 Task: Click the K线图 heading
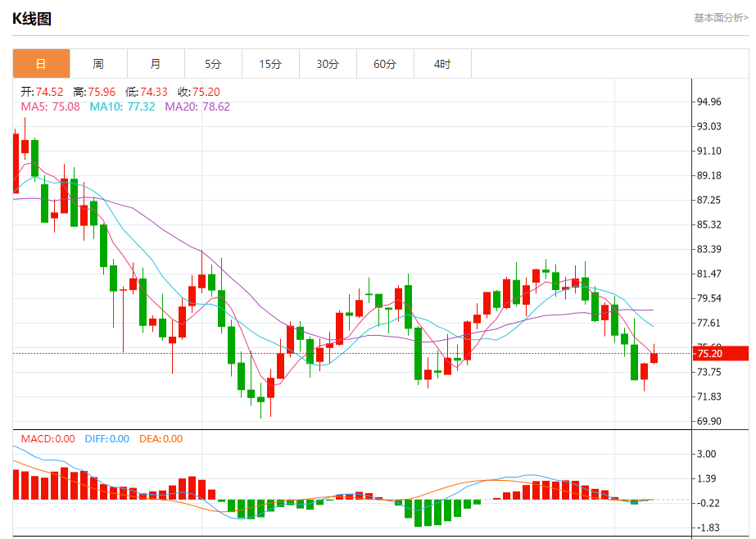pos(32,19)
